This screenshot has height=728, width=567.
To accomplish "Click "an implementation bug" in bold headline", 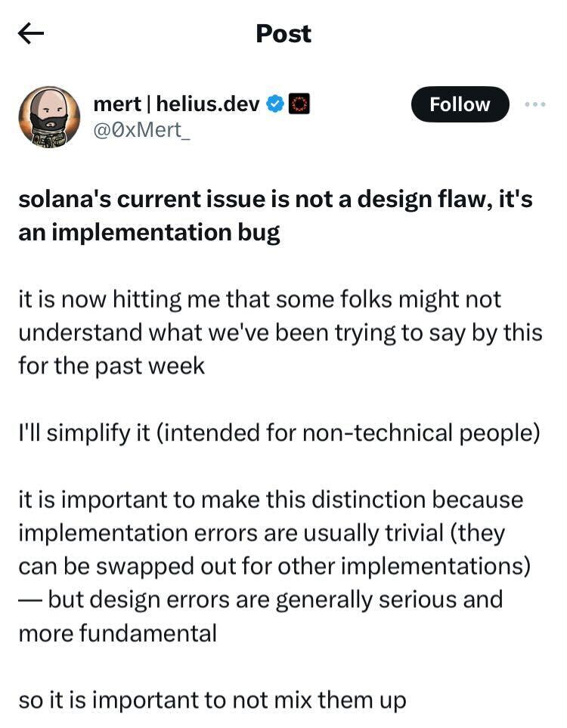I will pos(149,232).
